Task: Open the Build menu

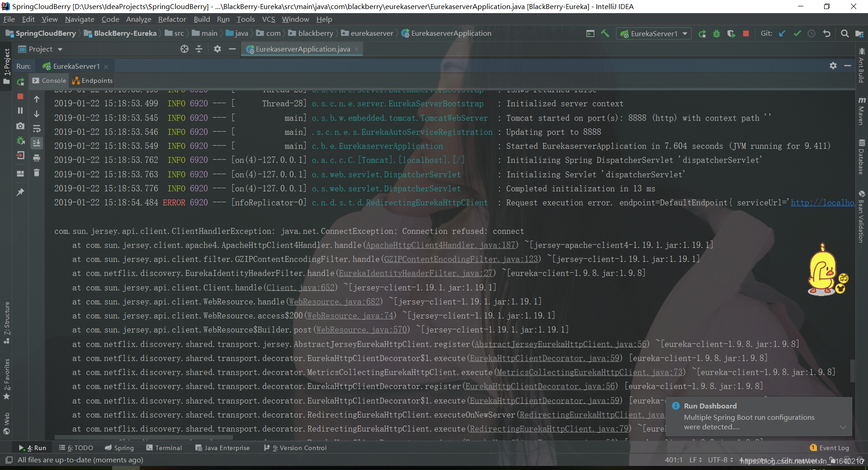Action: [x=202, y=19]
